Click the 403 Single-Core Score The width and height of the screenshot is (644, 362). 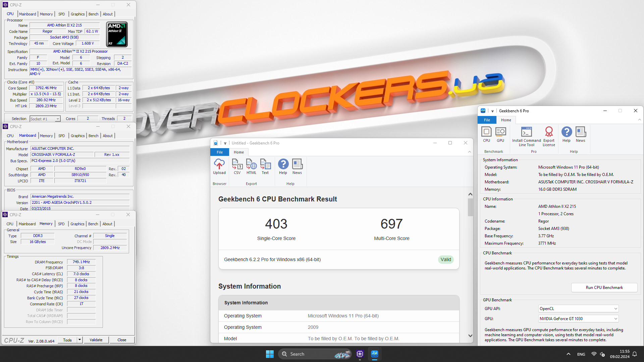click(276, 224)
